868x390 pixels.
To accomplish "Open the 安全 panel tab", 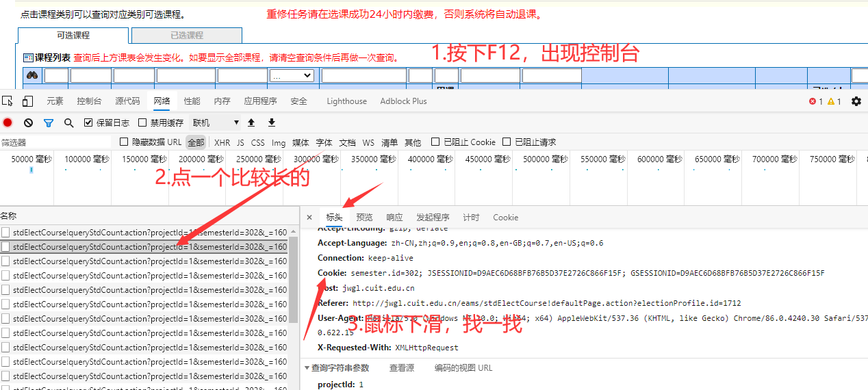I will pos(299,101).
